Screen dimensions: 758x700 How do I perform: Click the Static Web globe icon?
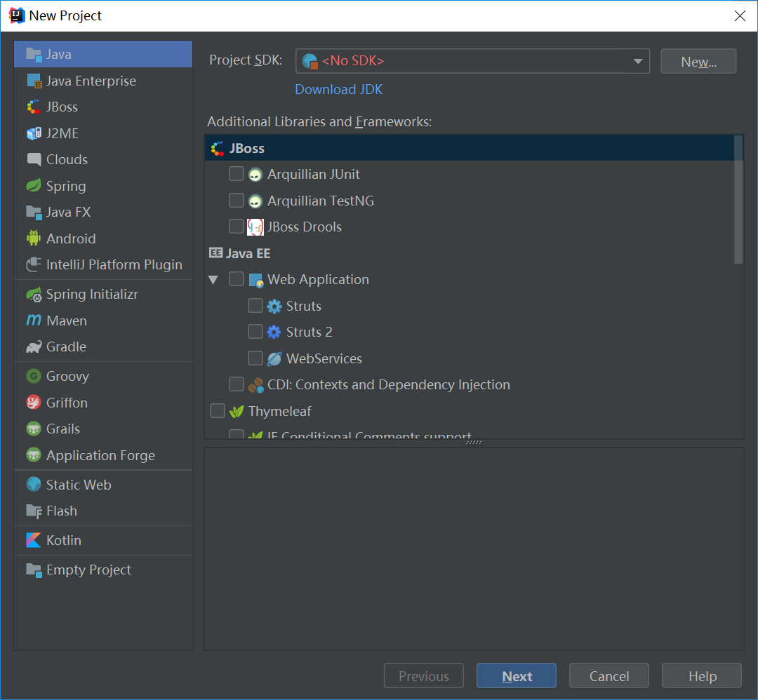34,484
